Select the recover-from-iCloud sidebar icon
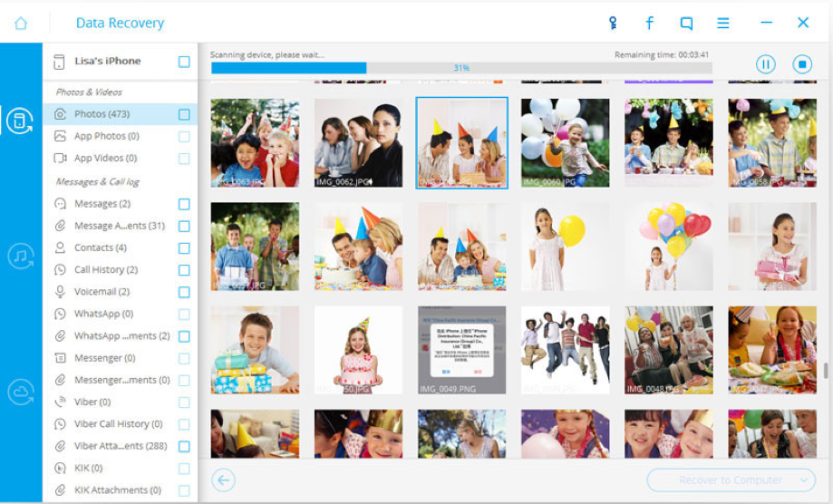The width and height of the screenshot is (833, 504). point(21,393)
